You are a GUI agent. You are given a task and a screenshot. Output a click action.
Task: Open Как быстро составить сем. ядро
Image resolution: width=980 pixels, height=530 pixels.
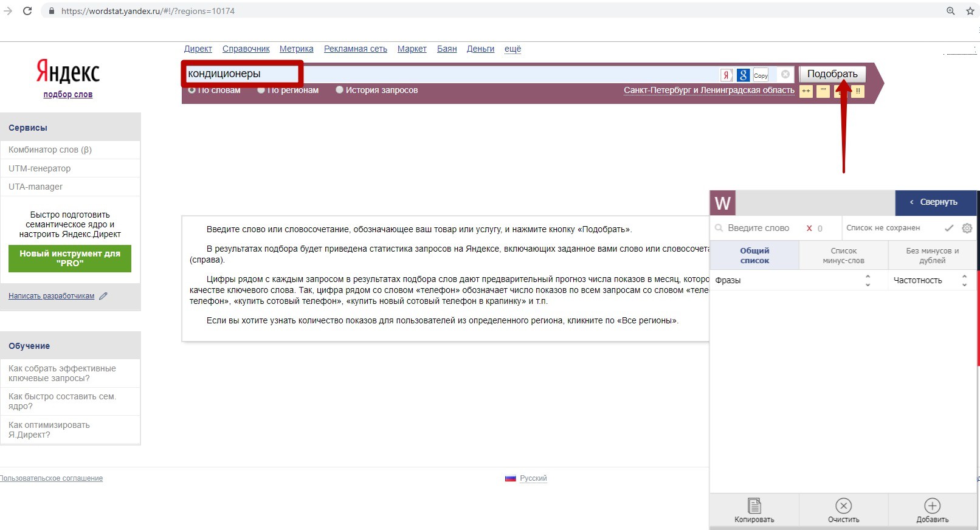click(x=62, y=401)
